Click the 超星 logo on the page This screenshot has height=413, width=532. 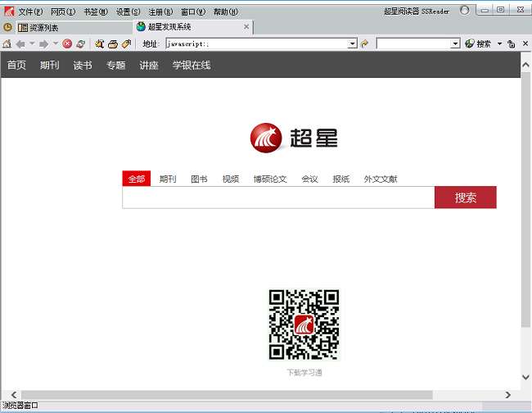(x=294, y=138)
